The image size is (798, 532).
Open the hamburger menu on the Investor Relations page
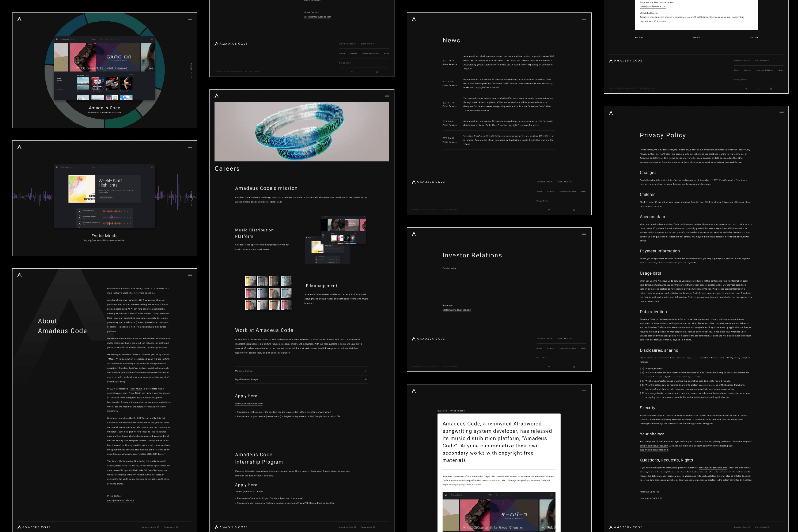[585, 234]
